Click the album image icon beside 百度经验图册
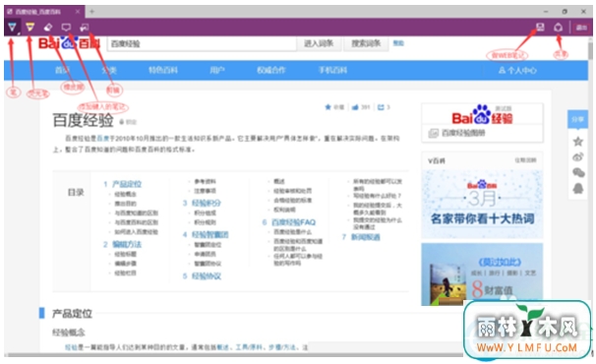The width and height of the screenshot is (596, 364). coord(434,133)
